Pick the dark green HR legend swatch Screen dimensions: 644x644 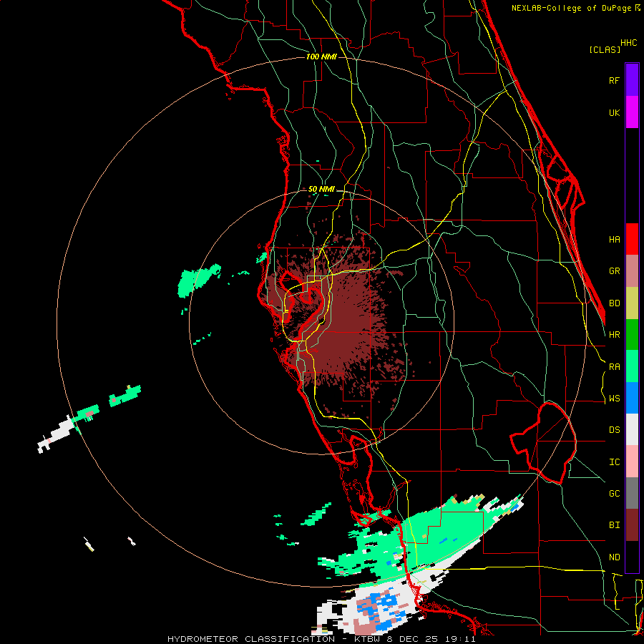point(632,335)
